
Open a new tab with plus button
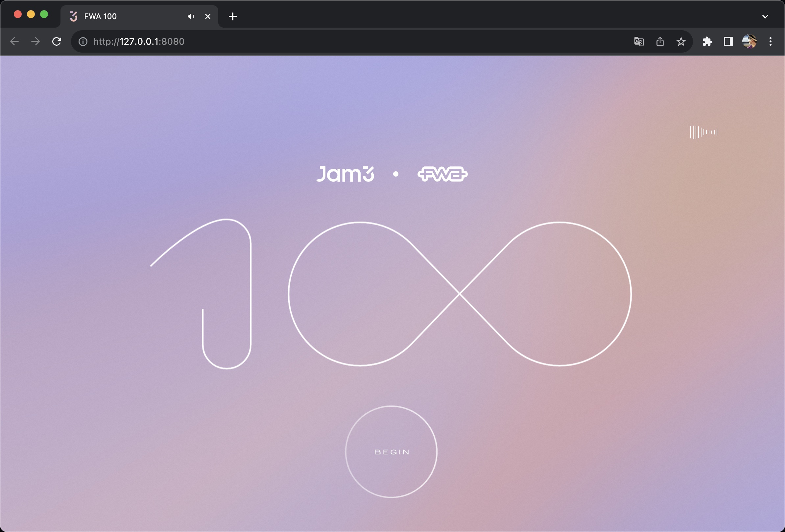(x=232, y=16)
